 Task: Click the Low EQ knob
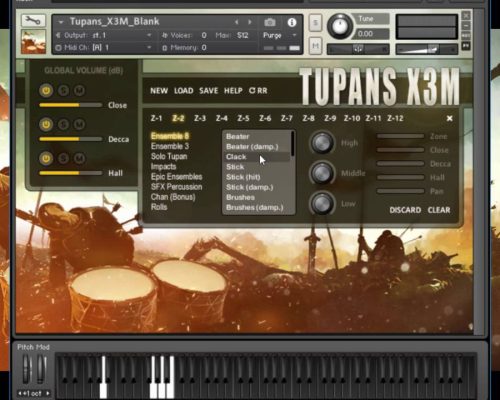tap(322, 203)
